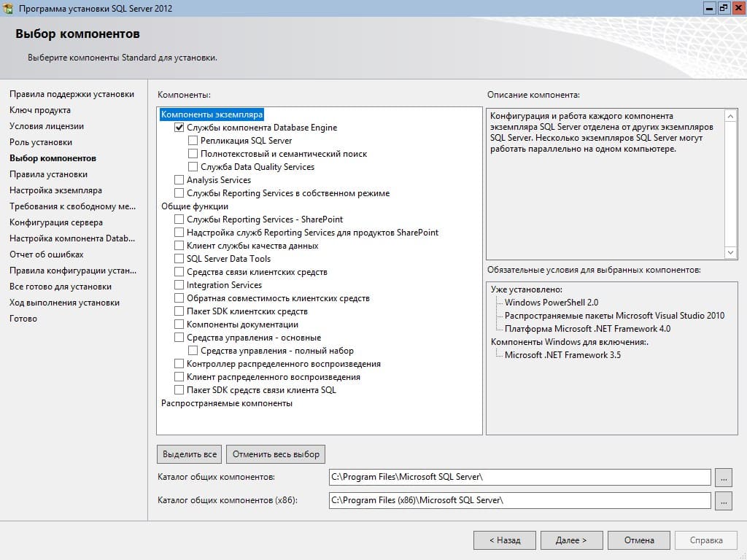
Task: Close the SQL Server setup window
Action: 738,8
